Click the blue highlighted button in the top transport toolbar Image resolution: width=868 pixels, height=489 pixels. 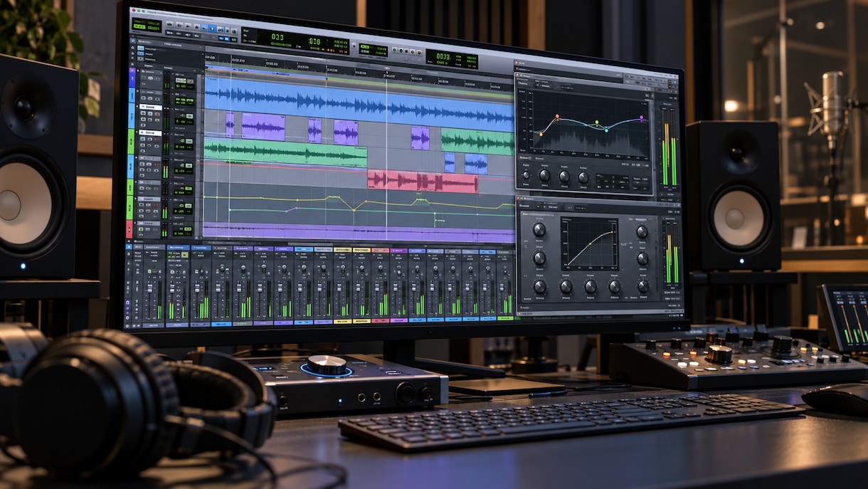click(213, 28)
